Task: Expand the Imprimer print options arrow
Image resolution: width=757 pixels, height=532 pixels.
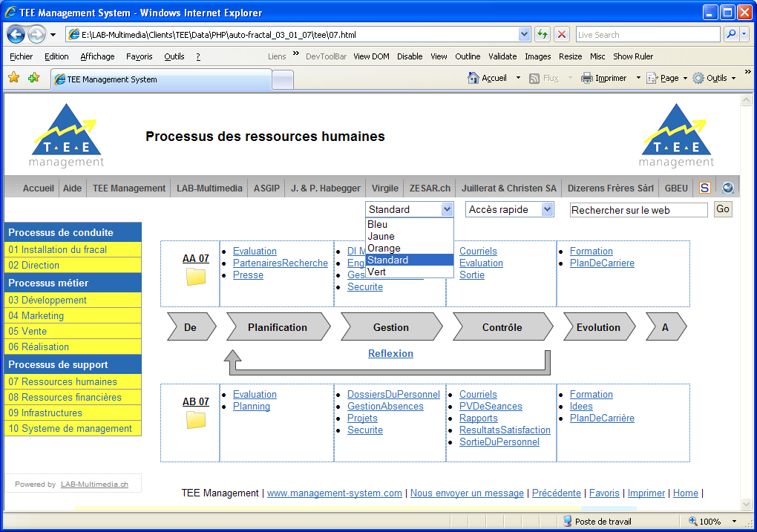Action: coord(638,78)
